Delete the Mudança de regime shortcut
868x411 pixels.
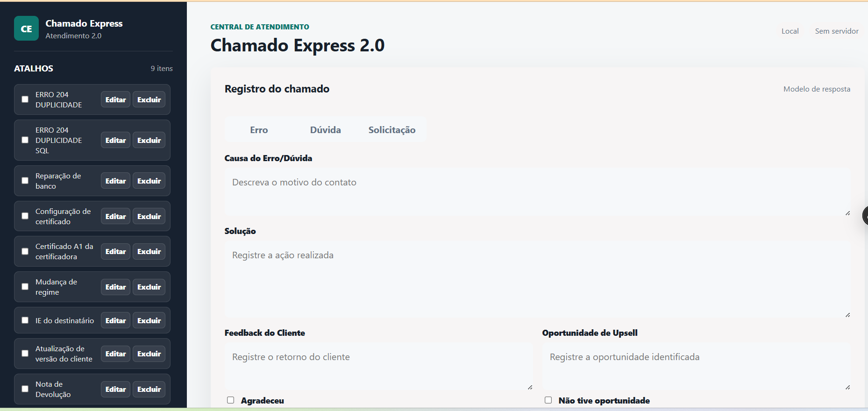tap(149, 287)
